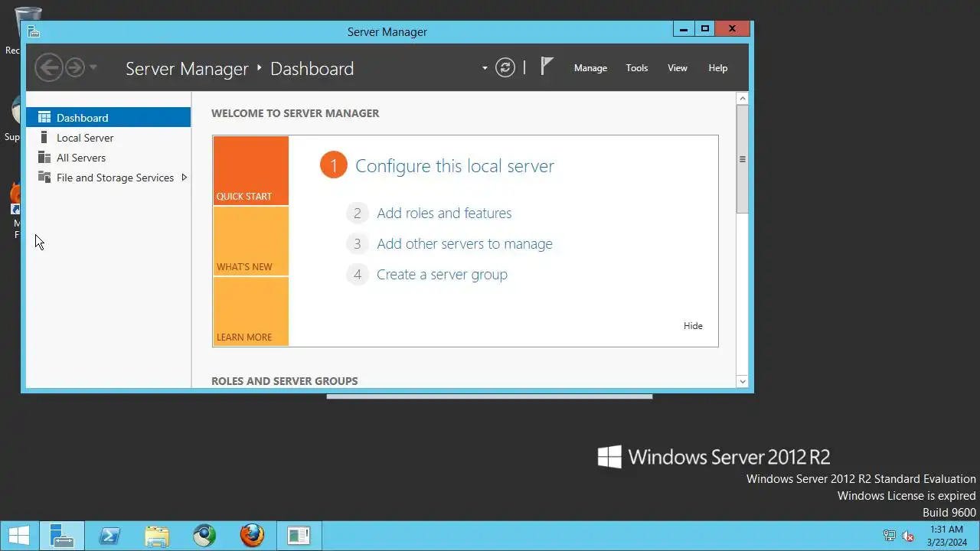Launch PowerShell from the taskbar
The height and width of the screenshot is (551, 980).
(x=109, y=536)
